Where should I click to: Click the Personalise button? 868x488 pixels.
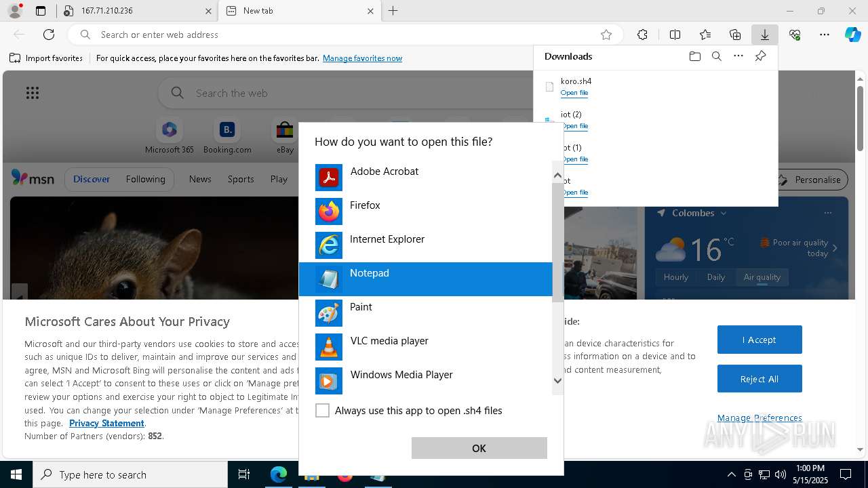pyautogui.click(x=810, y=180)
